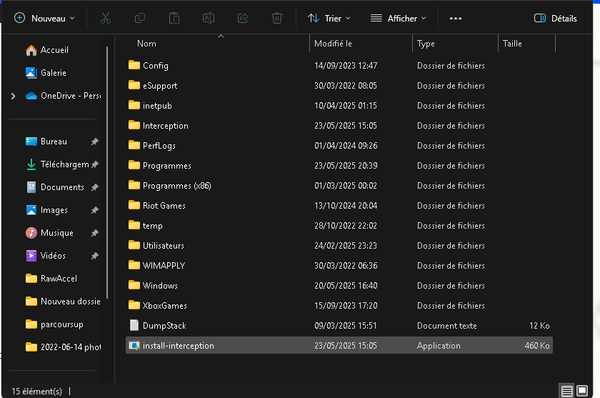Click pin icon next to Documents
Viewport: 600px width, 398px height.
tap(95, 187)
